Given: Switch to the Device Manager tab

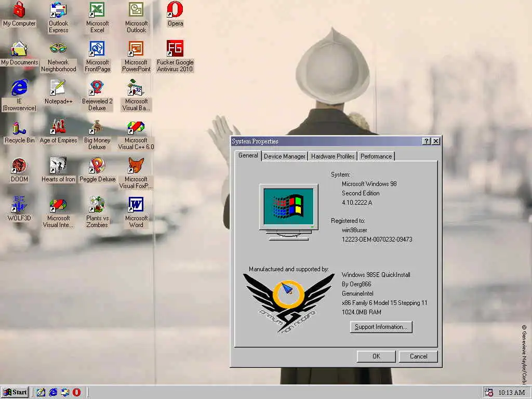Looking at the screenshot, I should 284,156.
